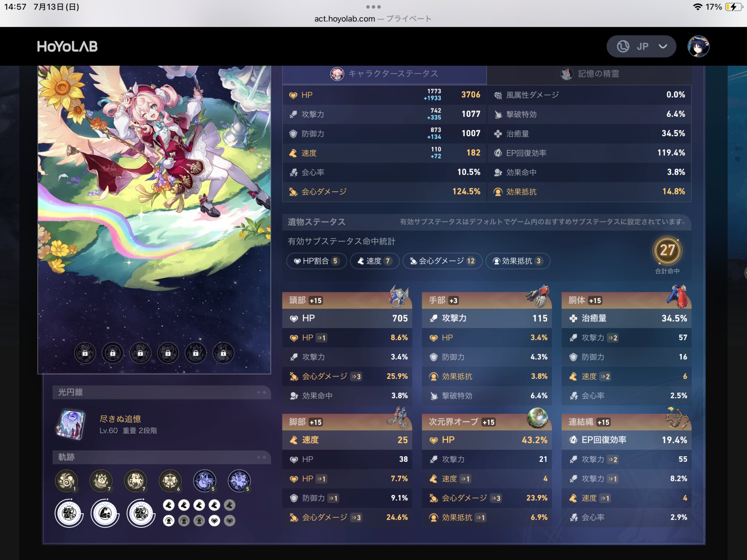Tap the second trace skill icon
This screenshot has height=560, width=747.
[x=101, y=481]
